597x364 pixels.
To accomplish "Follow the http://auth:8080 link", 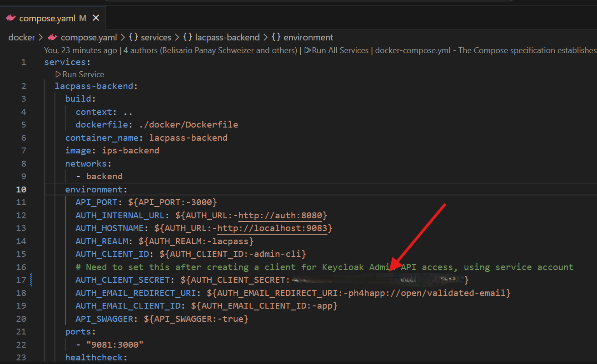I will pos(280,215).
